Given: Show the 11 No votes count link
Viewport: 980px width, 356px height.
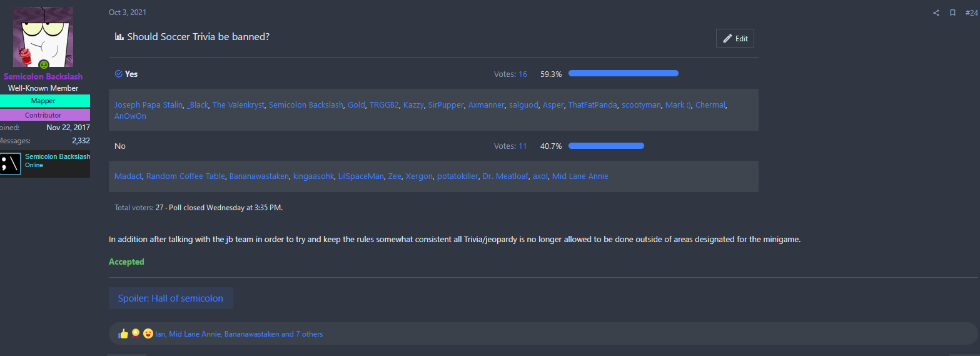Looking at the screenshot, I should coord(522,146).
